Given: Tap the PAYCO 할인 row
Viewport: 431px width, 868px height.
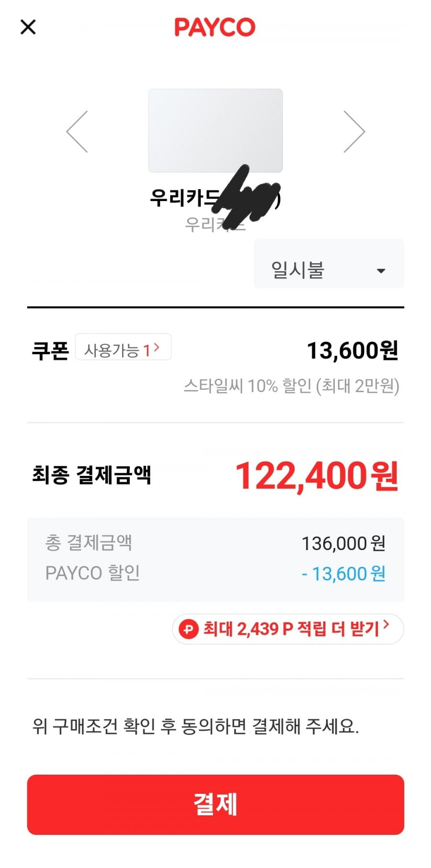Looking at the screenshot, I should (215, 574).
